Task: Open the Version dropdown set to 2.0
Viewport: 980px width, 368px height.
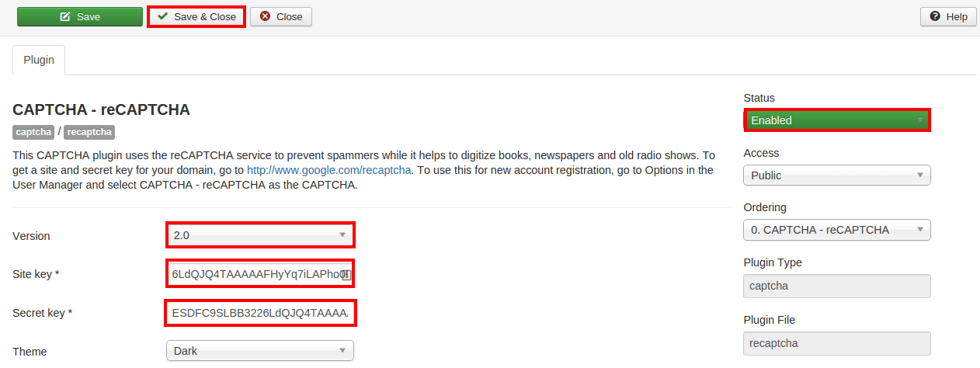Action: 260,234
